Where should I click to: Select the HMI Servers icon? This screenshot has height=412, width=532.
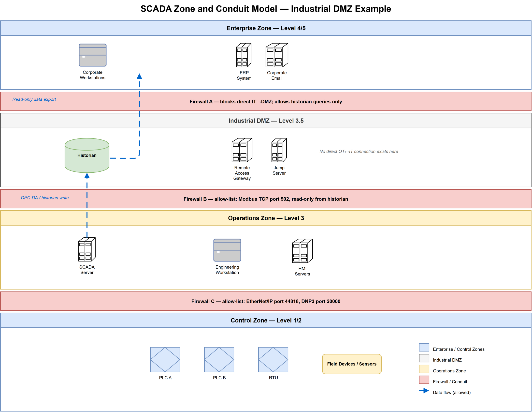click(x=302, y=251)
